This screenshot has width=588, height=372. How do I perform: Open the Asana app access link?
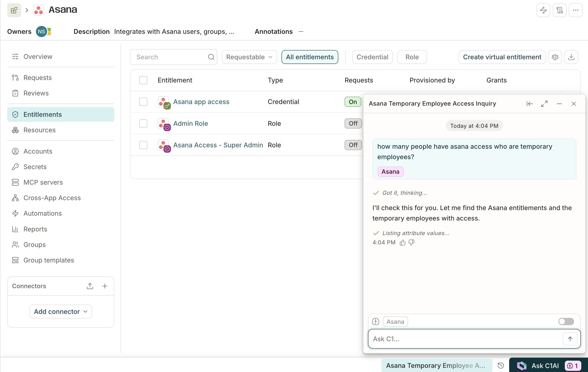201,102
